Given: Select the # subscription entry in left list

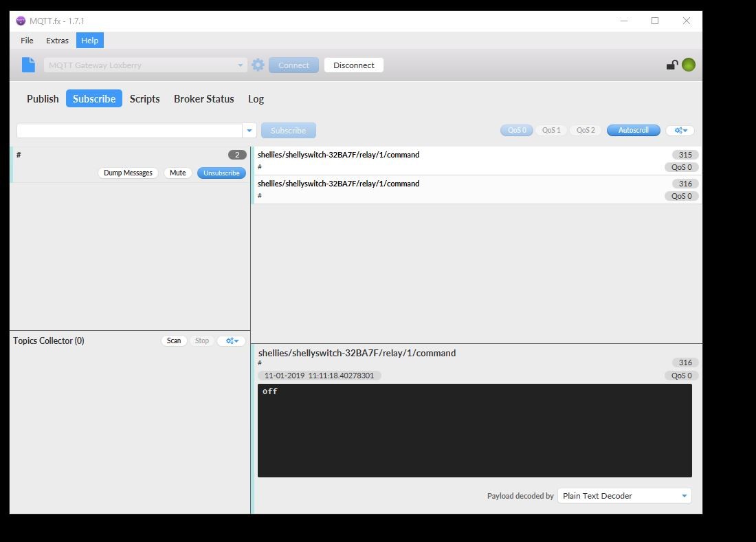Looking at the screenshot, I should click(x=130, y=164).
